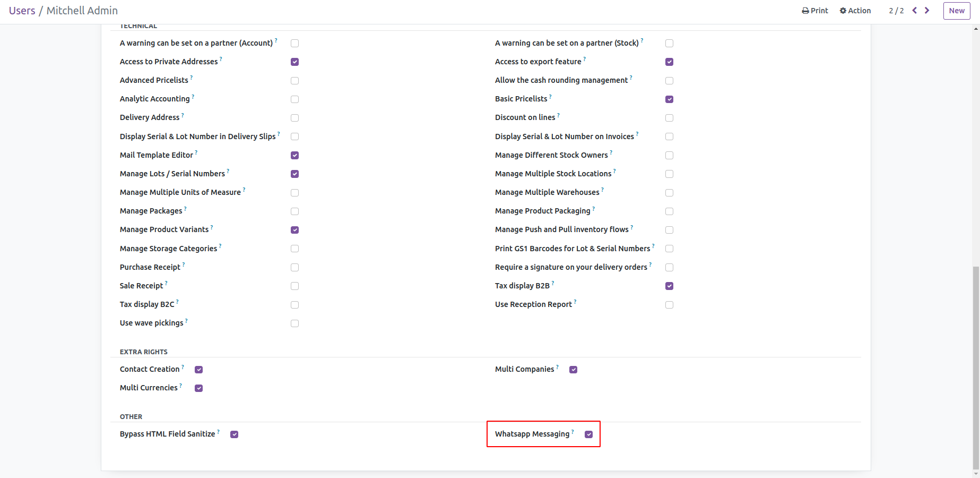
Task: Click help icon beside Bypass HTML Field Sanitize
Action: click(x=218, y=432)
